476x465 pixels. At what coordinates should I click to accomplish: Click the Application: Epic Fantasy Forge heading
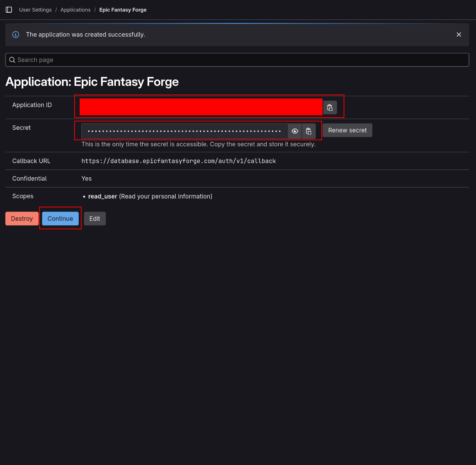92,82
